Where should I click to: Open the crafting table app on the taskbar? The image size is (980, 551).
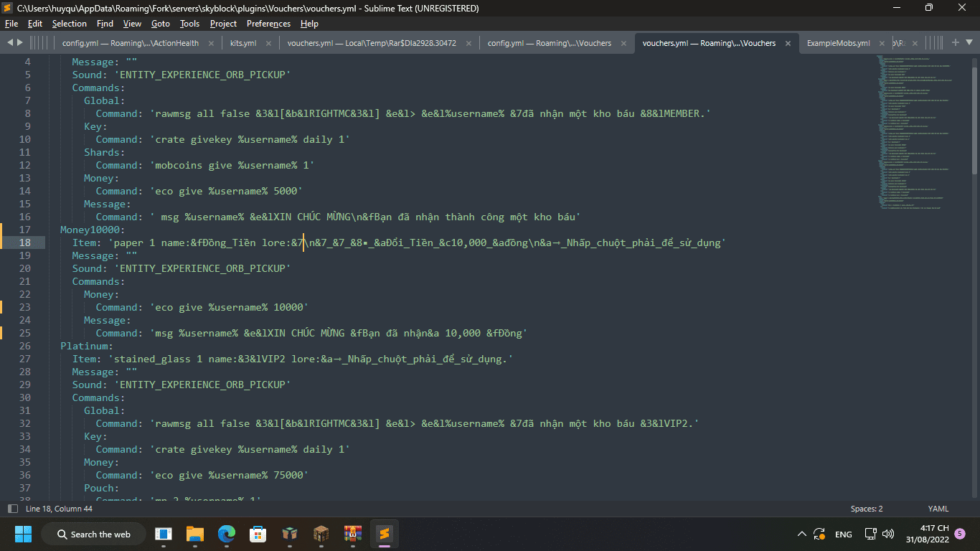321,534
